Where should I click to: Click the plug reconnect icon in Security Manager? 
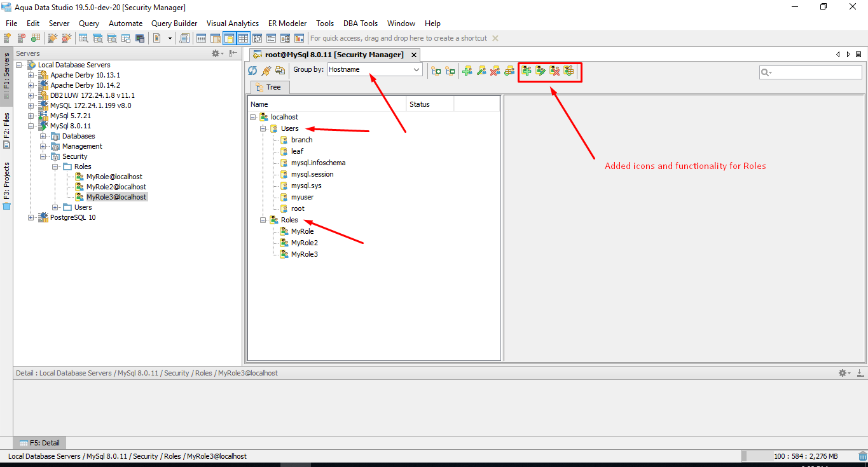(x=266, y=71)
